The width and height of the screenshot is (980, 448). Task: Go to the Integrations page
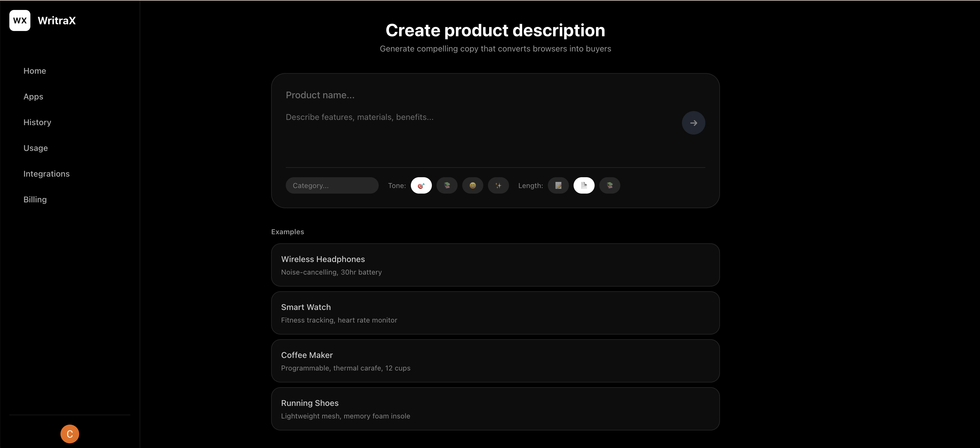pyautogui.click(x=46, y=174)
